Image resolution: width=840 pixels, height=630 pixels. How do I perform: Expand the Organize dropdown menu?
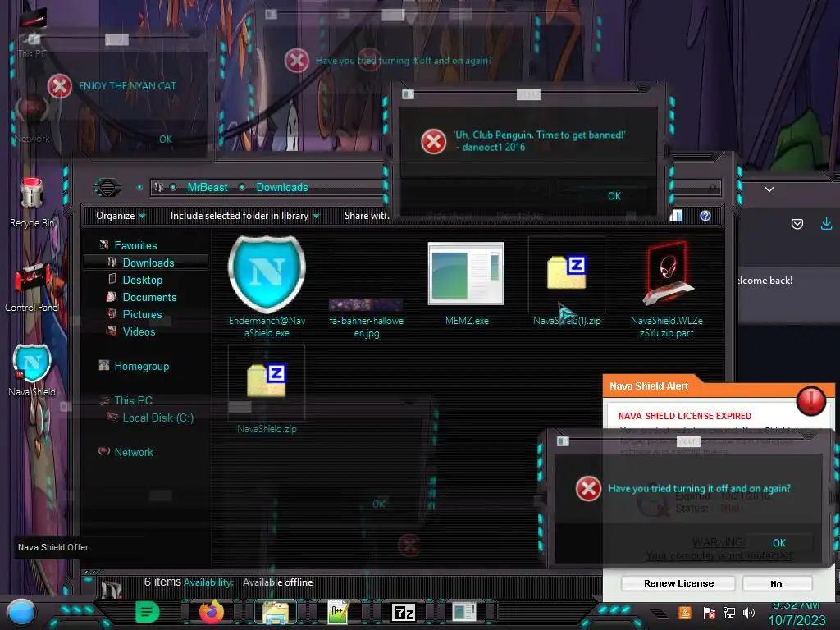tap(121, 216)
